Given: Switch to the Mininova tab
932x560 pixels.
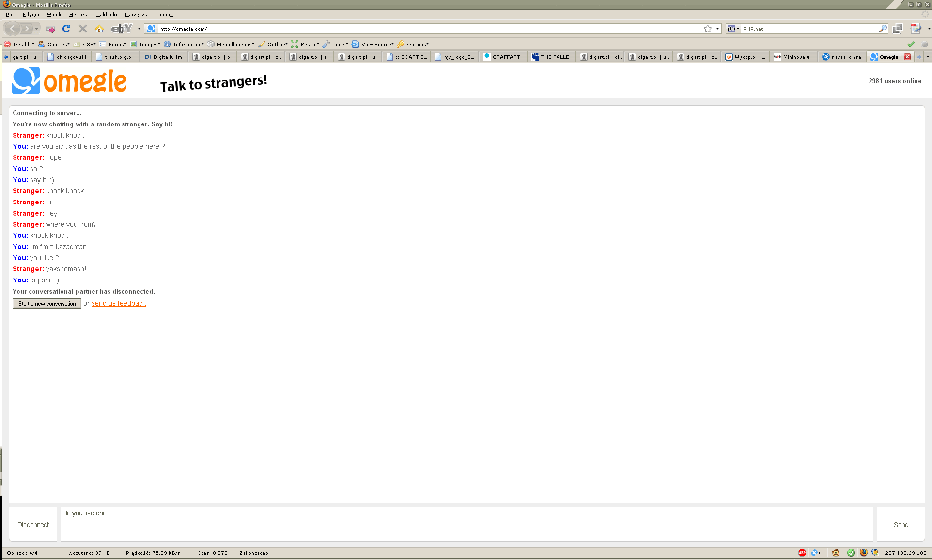Looking at the screenshot, I should [x=794, y=57].
